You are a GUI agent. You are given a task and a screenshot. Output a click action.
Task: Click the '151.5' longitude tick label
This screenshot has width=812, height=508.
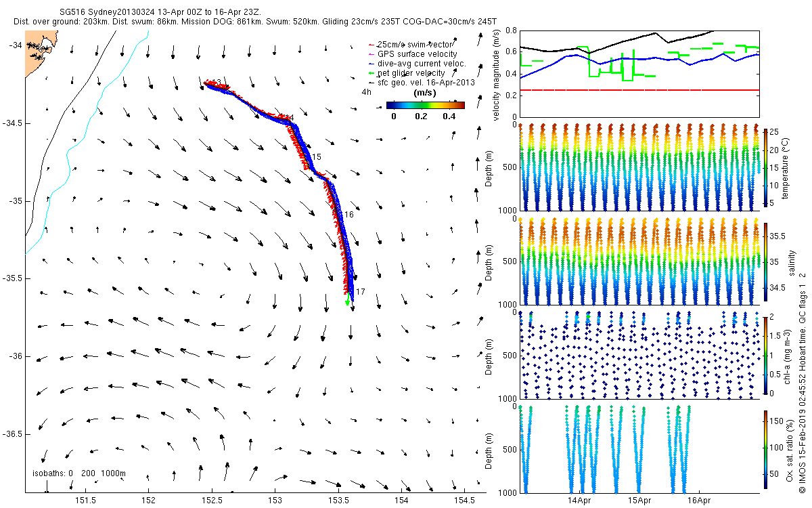(85, 501)
